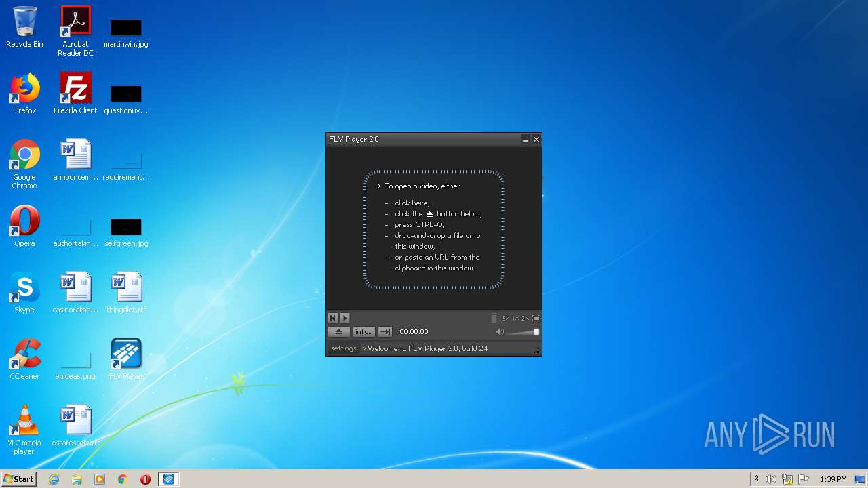
Task: Select the Opera desktop shortcut
Action: click(24, 226)
